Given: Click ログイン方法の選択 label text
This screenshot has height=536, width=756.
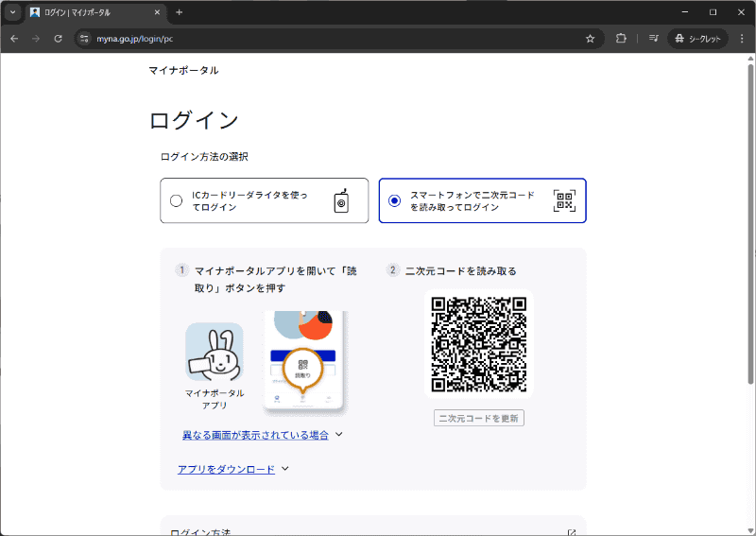Looking at the screenshot, I should point(204,157).
